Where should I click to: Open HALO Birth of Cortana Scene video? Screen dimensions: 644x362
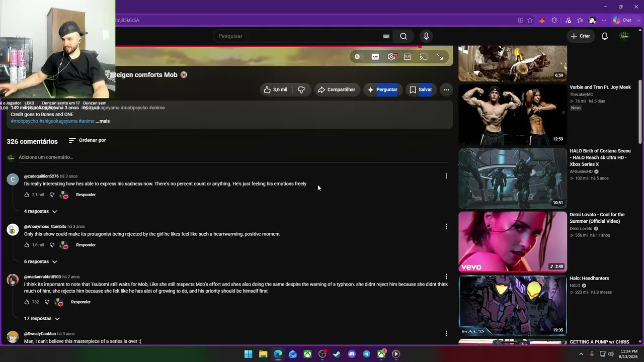[x=513, y=178]
